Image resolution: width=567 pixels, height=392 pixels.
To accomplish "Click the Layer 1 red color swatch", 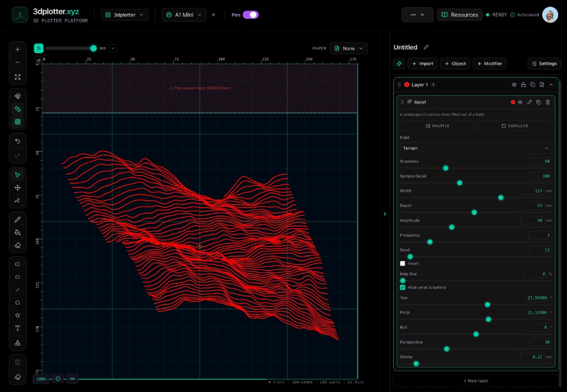I will click(x=406, y=85).
